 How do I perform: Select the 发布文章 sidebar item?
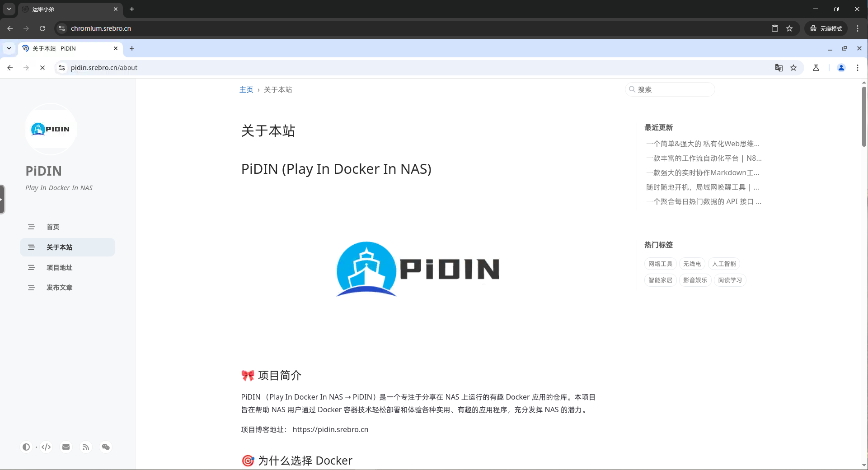point(60,288)
